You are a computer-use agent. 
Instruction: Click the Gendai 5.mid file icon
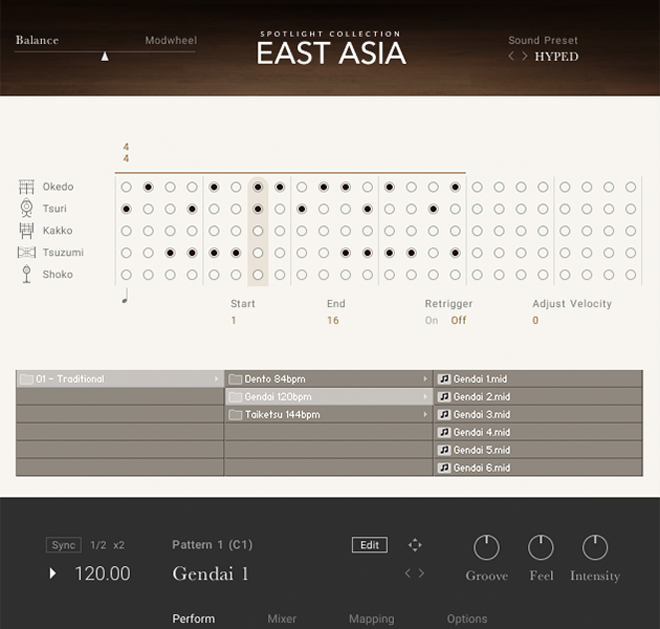click(444, 450)
